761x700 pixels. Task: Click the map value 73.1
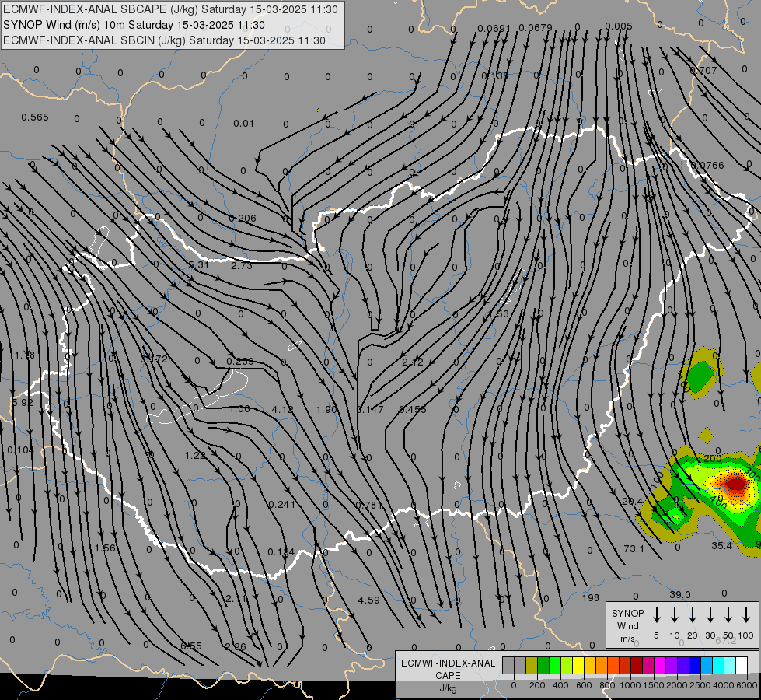634,549
